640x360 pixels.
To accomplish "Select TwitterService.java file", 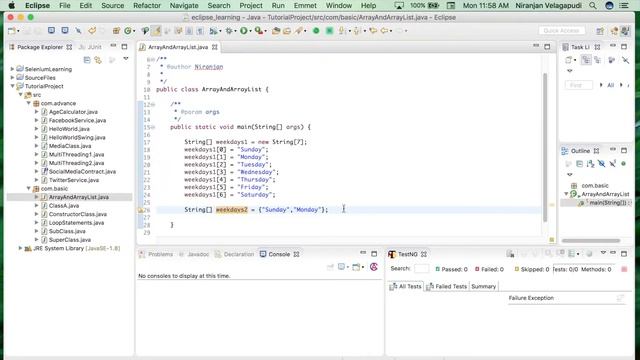I will (x=74, y=180).
